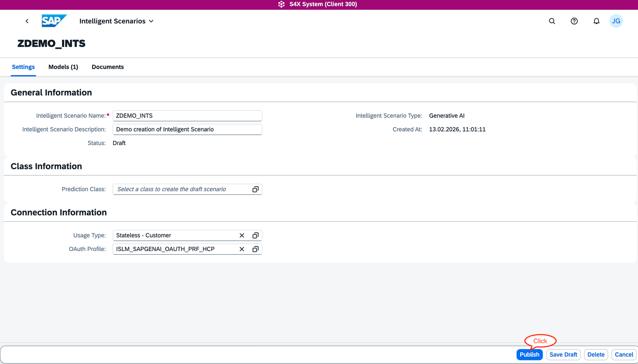Focus the Intelligent Scenario Description field
638x364 pixels.
pyautogui.click(x=187, y=129)
